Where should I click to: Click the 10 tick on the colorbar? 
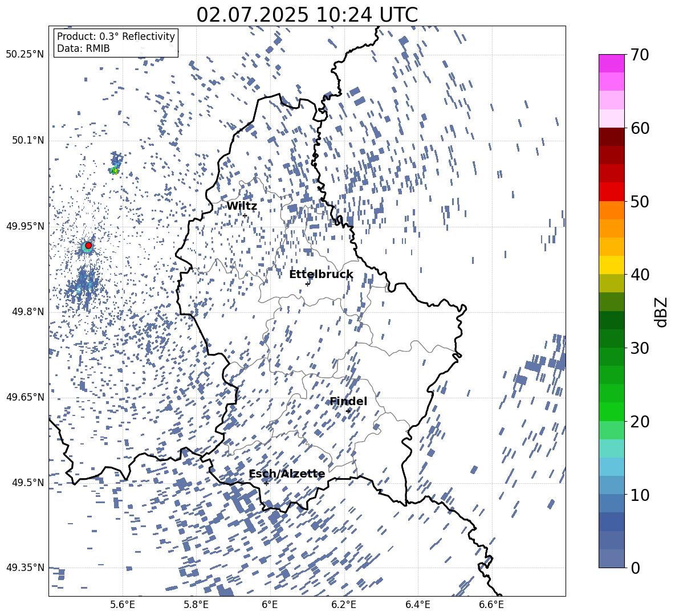[x=640, y=494]
